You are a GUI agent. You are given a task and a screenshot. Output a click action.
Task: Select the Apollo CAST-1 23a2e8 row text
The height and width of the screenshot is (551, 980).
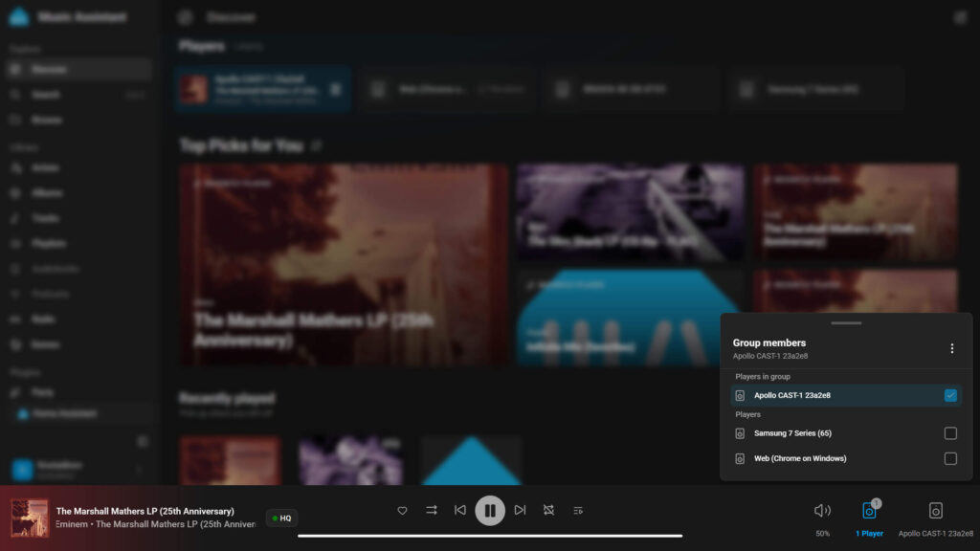[791, 395]
